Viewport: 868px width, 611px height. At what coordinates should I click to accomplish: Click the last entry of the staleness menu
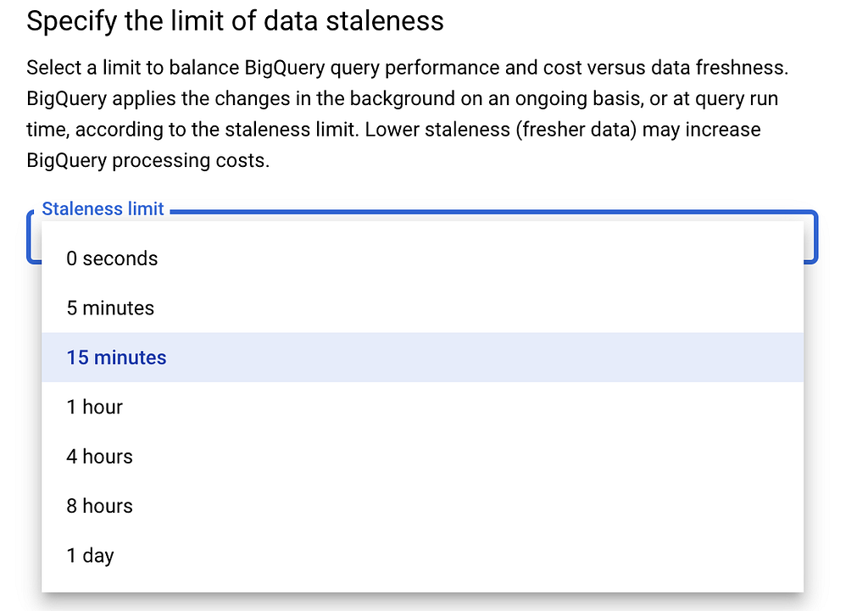tap(89, 555)
